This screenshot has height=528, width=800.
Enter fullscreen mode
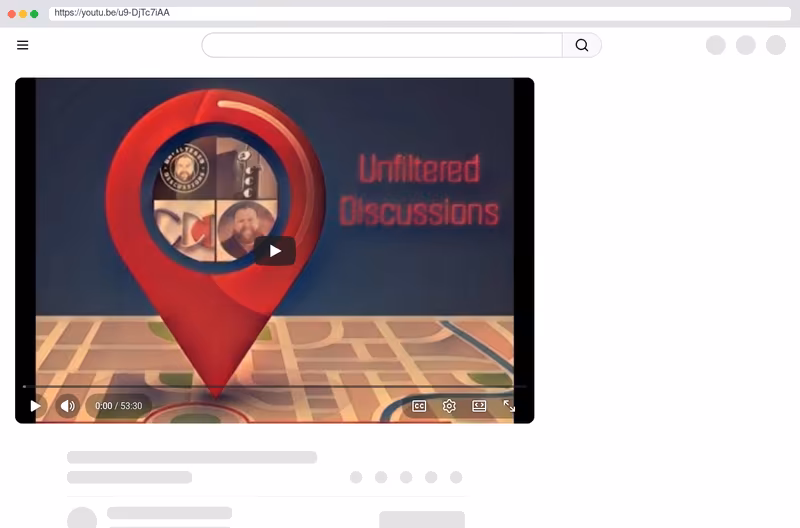coord(509,406)
